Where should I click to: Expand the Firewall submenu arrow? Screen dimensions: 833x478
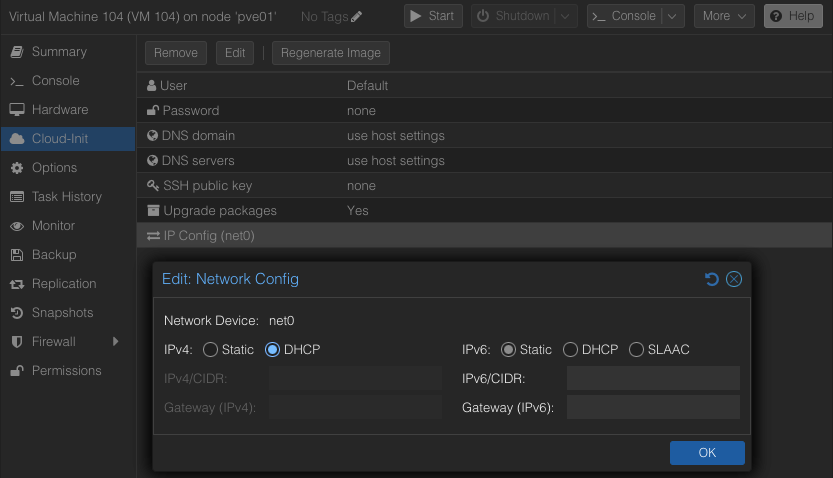click(x=116, y=342)
